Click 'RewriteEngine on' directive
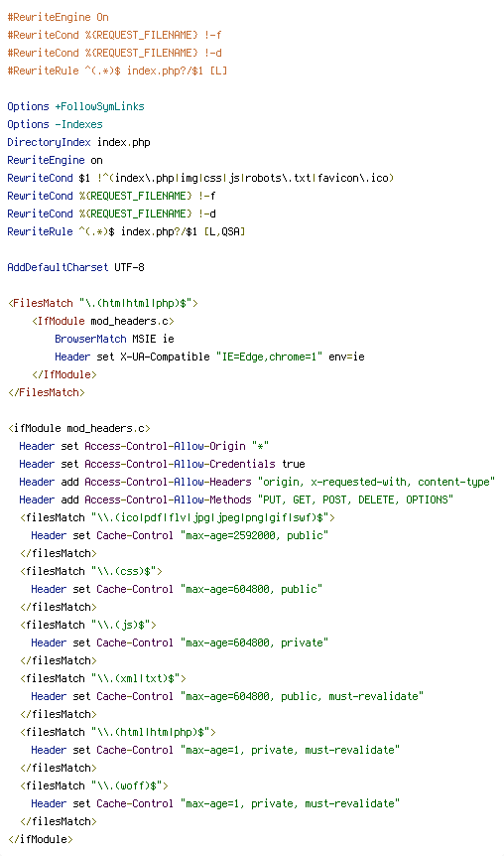 point(56,161)
